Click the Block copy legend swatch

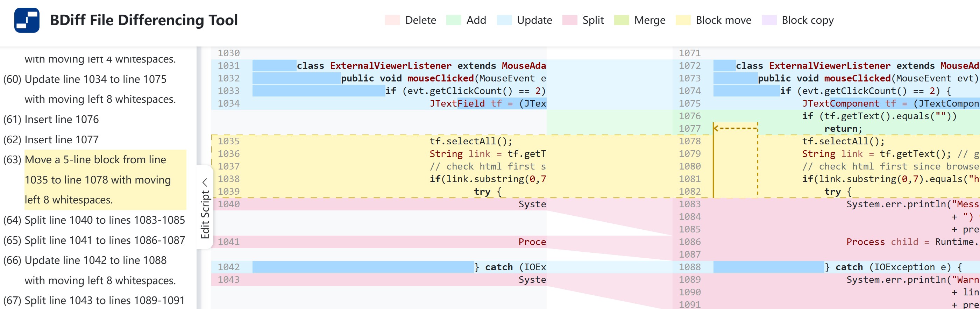coord(769,20)
